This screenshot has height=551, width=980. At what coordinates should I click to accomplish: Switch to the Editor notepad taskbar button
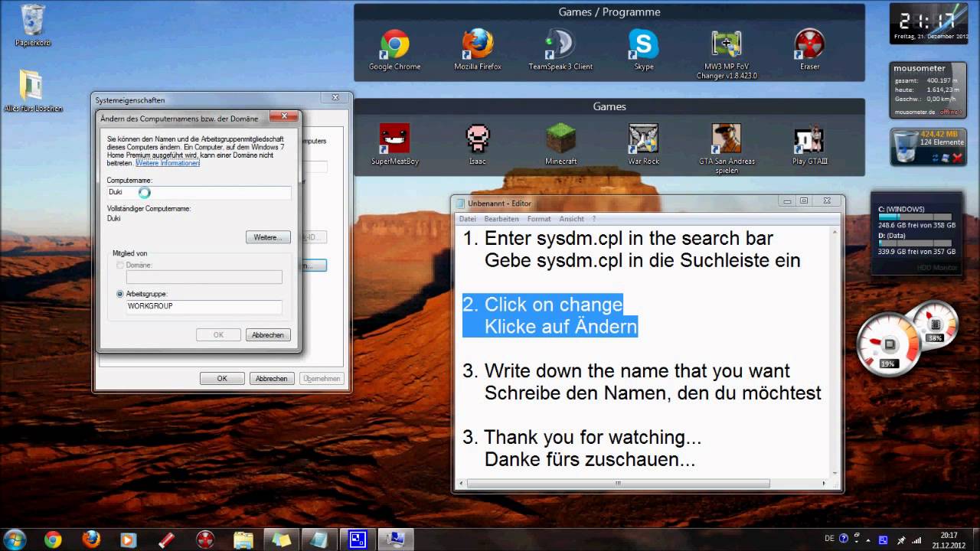coord(319,540)
